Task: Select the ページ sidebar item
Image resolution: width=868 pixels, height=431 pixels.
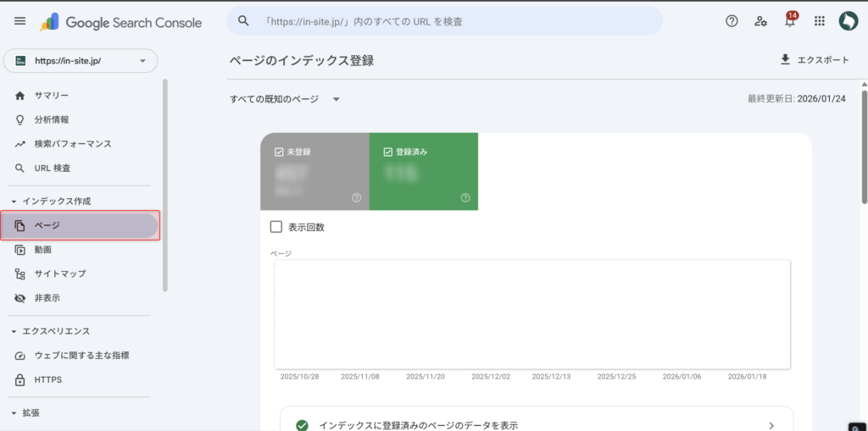Action: pyautogui.click(x=81, y=226)
